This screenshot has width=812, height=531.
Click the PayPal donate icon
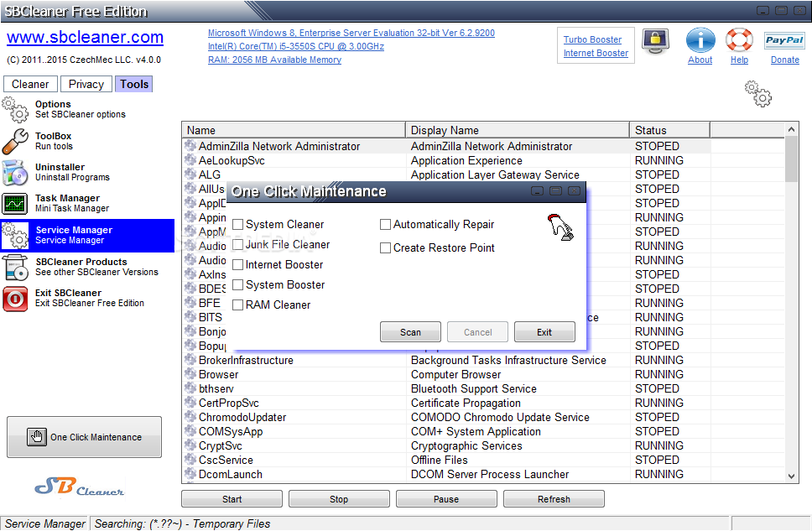point(784,40)
